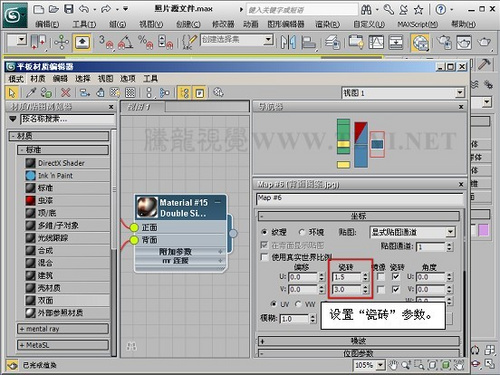Viewport: 500px width, 375px height.
Task: Open the Options menu in material editor
Action: coord(128,79)
